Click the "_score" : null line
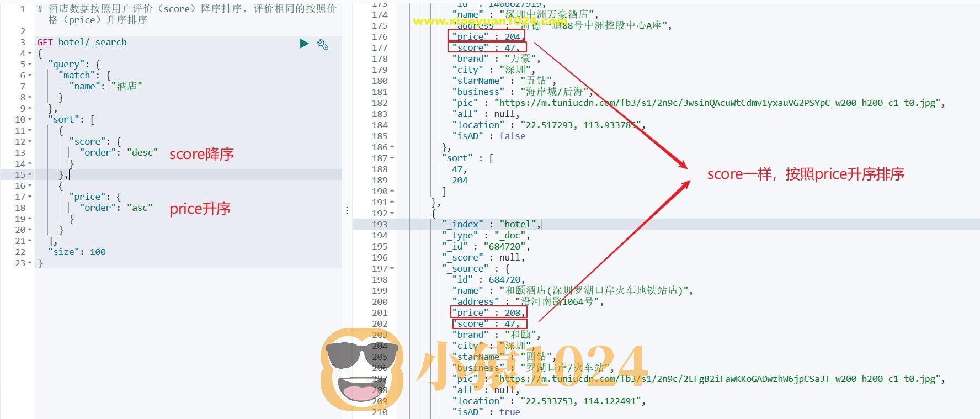The height and width of the screenshot is (419, 980). click(483, 257)
